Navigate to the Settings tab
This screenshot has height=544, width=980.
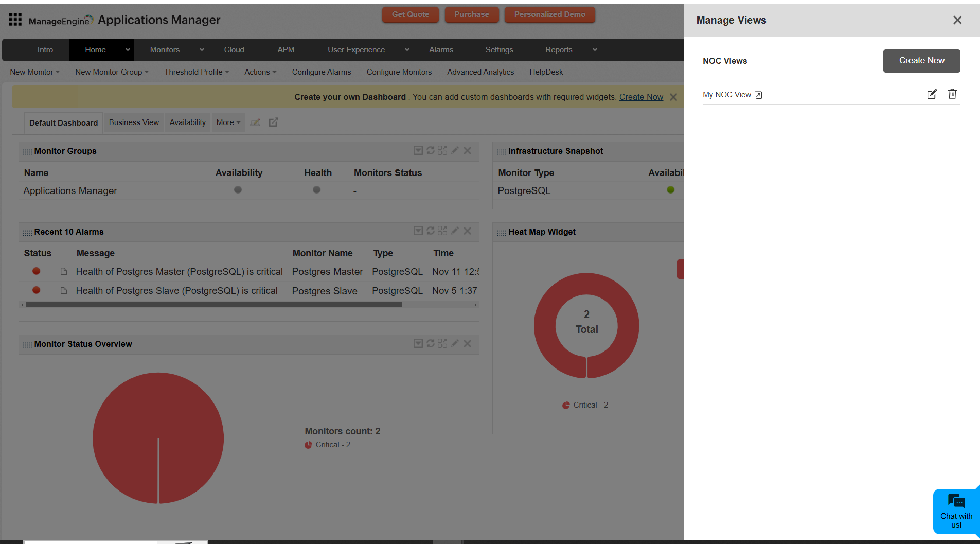(x=500, y=50)
